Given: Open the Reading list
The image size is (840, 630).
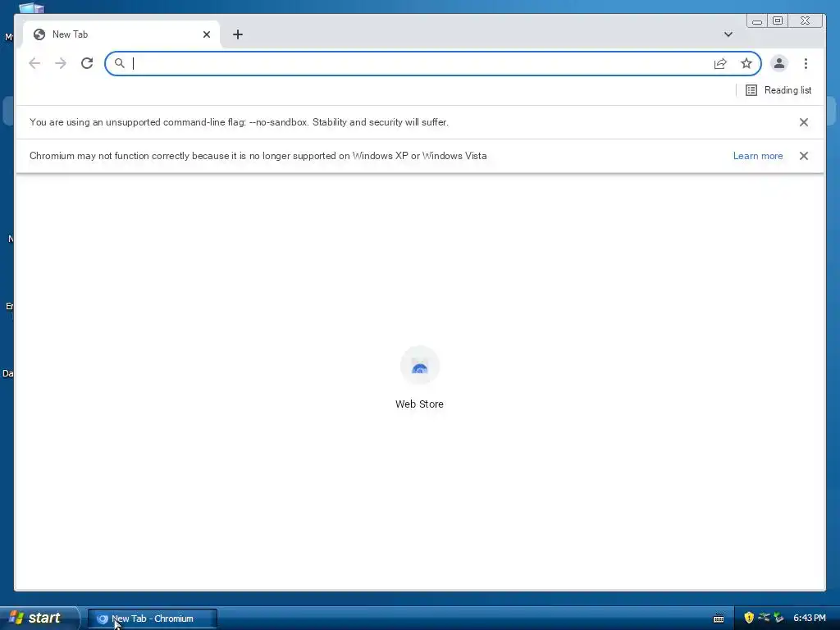Looking at the screenshot, I should (x=778, y=90).
